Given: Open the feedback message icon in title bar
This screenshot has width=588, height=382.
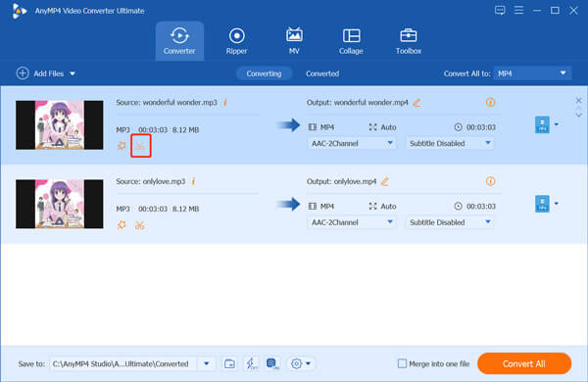Looking at the screenshot, I should click(500, 10).
